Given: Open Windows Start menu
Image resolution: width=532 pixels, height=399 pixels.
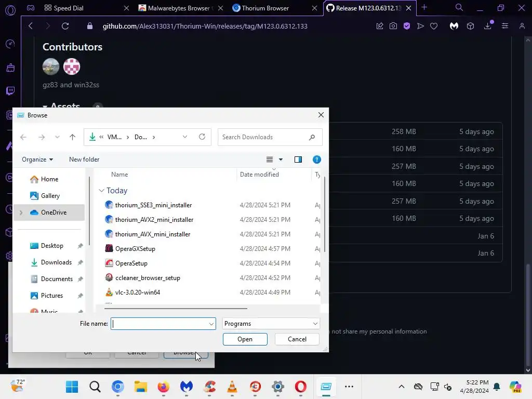Looking at the screenshot, I should [x=72, y=387].
